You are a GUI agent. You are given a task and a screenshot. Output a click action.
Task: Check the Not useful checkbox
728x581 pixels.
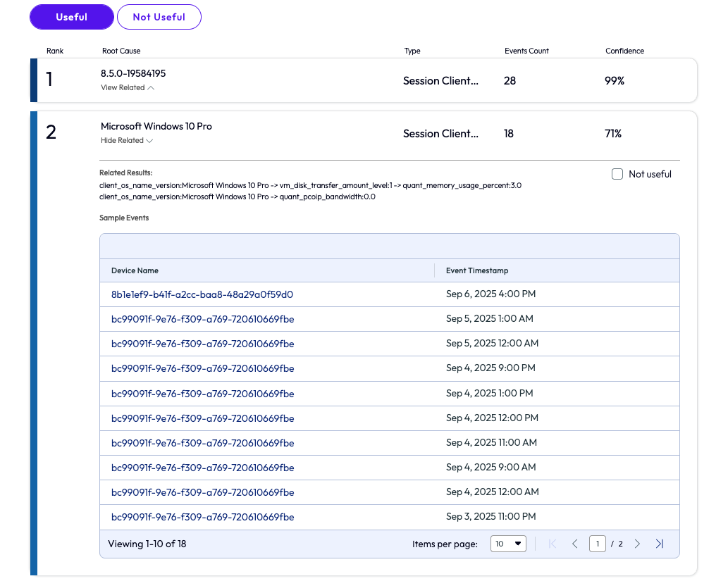pyautogui.click(x=617, y=174)
